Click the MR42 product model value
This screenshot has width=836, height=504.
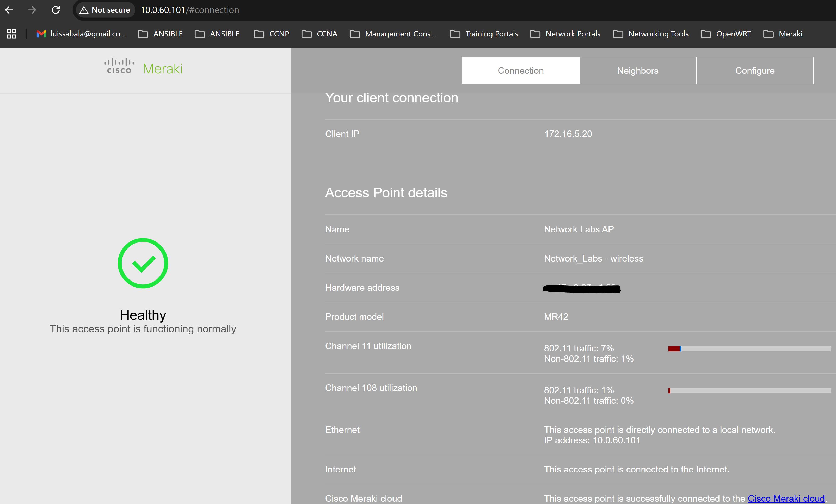point(556,317)
